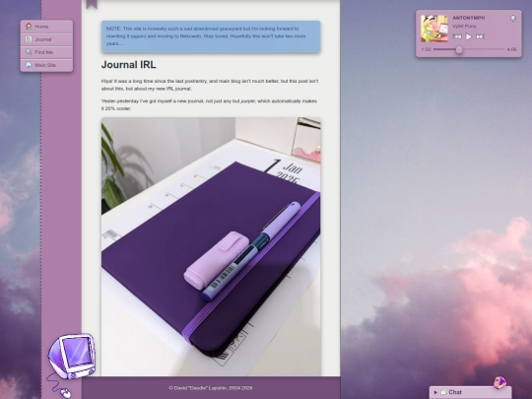The image size is (532, 399).
Task: Click the blue NOTE banner about Nekoweb
Action: point(211,36)
